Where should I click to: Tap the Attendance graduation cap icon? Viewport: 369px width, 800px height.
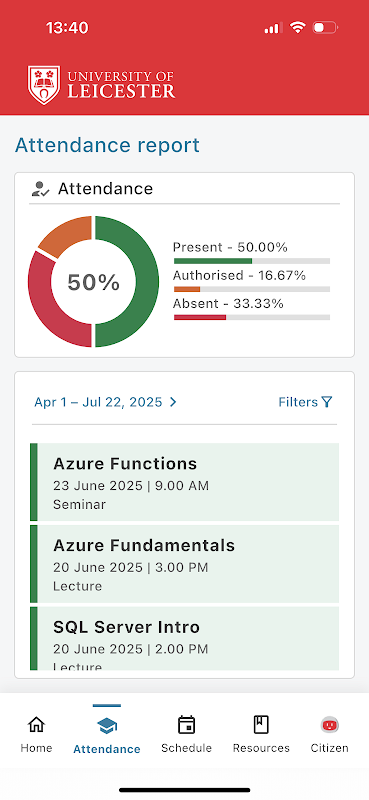point(107,726)
